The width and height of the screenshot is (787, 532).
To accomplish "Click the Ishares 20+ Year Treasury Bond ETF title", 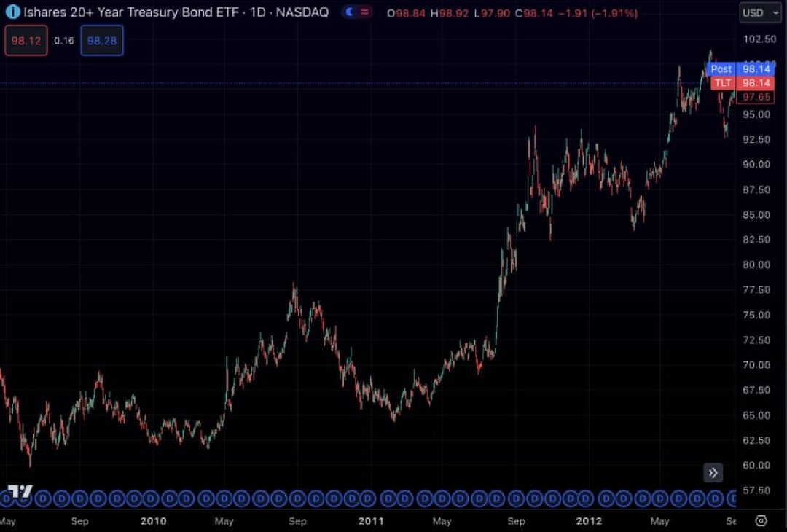I will point(130,12).
